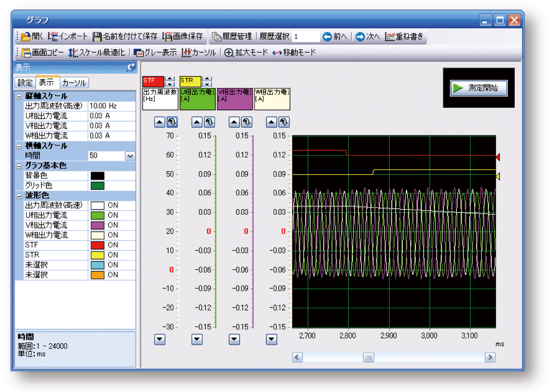Collapse the 縦軸スケール section
This screenshot has width=558, height=392.
[19, 96]
